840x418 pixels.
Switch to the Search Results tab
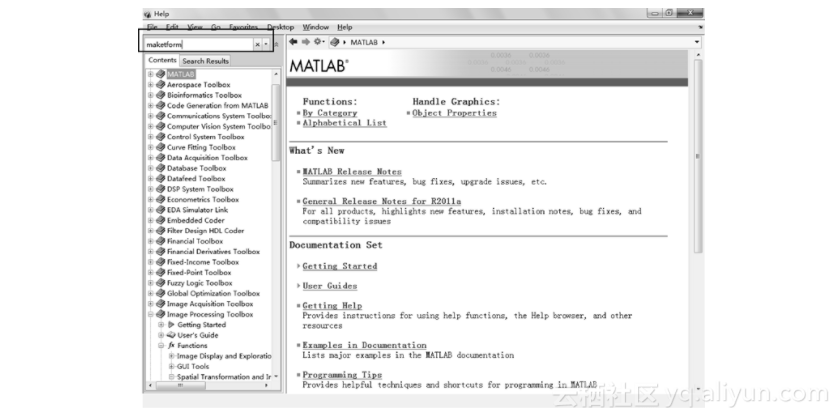tap(205, 61)
